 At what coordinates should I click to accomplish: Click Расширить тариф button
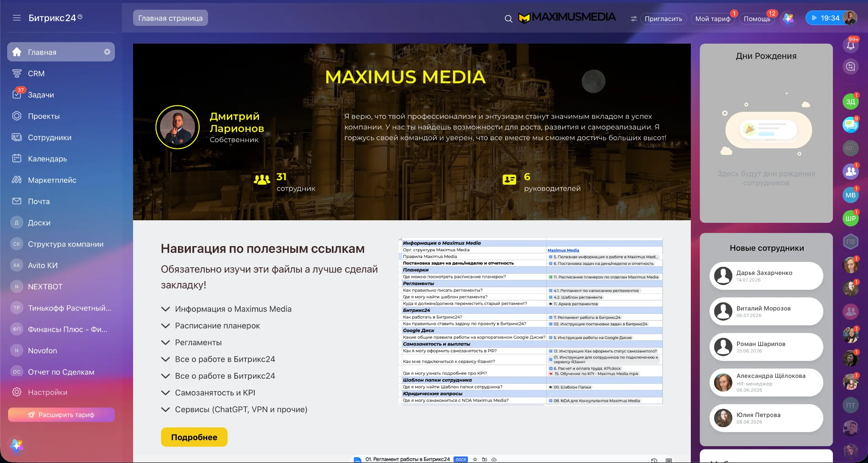tap(61, 415)
